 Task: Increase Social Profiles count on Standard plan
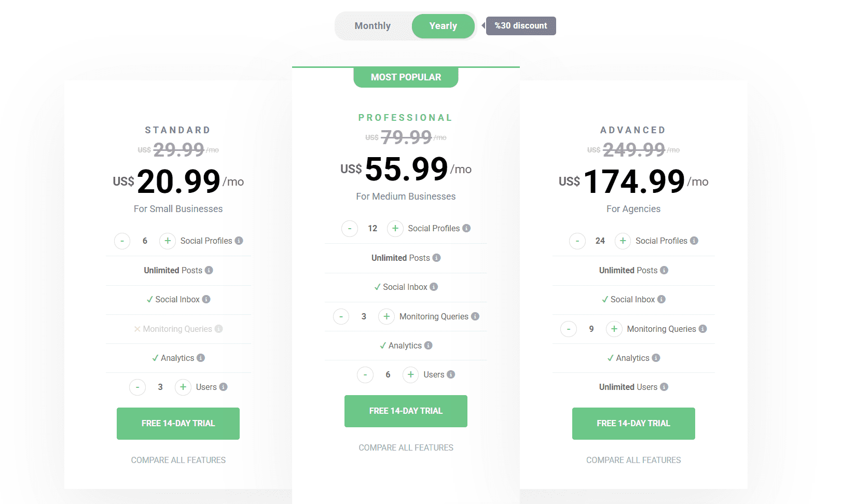coord(167,241)
